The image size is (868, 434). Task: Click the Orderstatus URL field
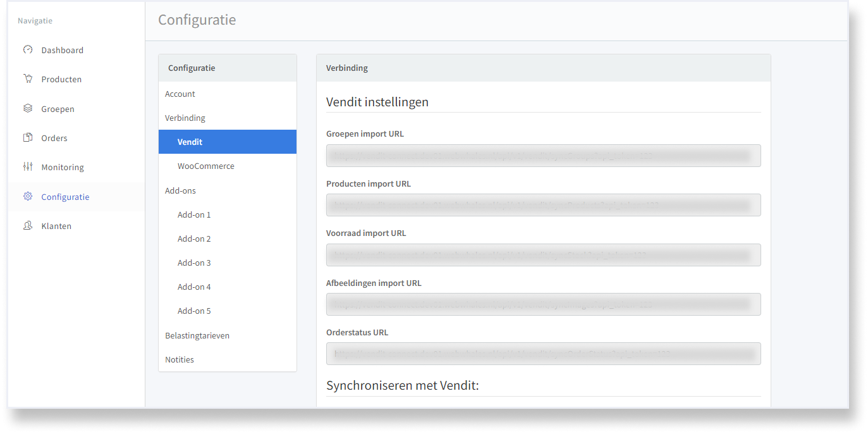(x=542, y=354)
